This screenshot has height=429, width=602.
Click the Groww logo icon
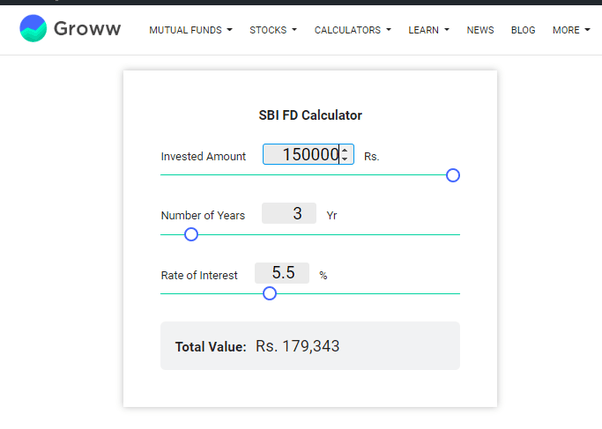tap(33, 28)
